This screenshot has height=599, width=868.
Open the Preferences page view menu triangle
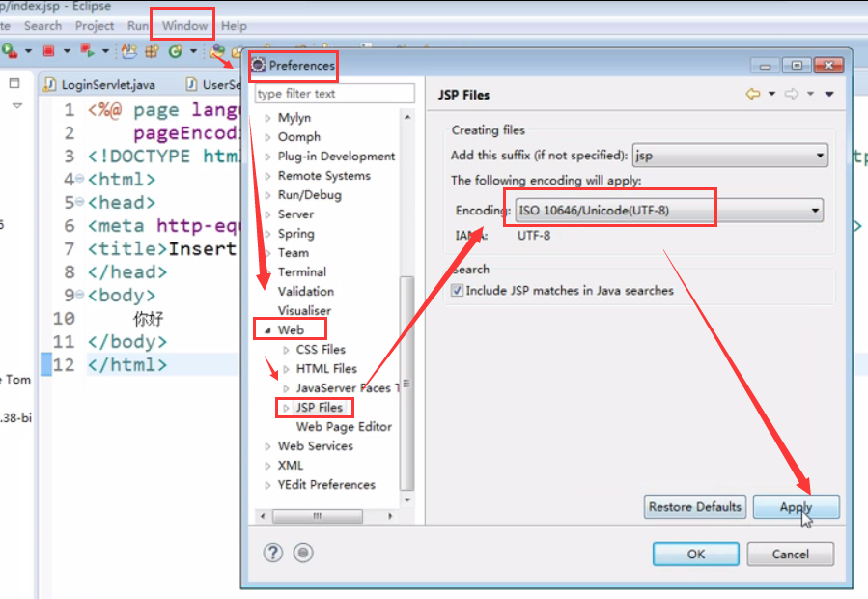[x=829, y=95]
